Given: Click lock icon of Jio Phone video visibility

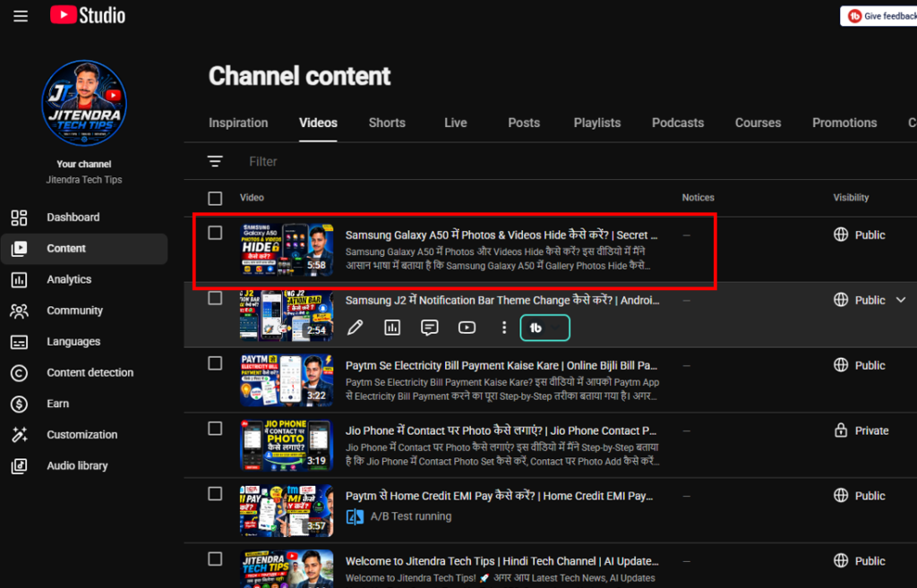Looking at the screenshot, I should (x=841, y=430).
